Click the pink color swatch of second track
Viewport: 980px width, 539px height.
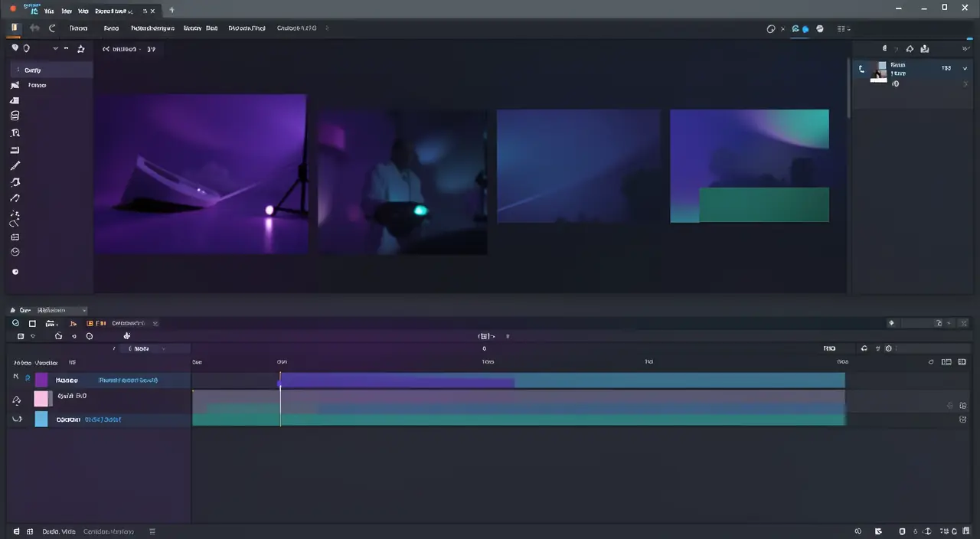[x=41, y=398]
